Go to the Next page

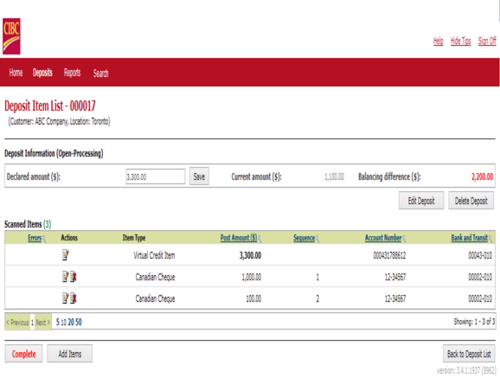click(x=43, y=322)
